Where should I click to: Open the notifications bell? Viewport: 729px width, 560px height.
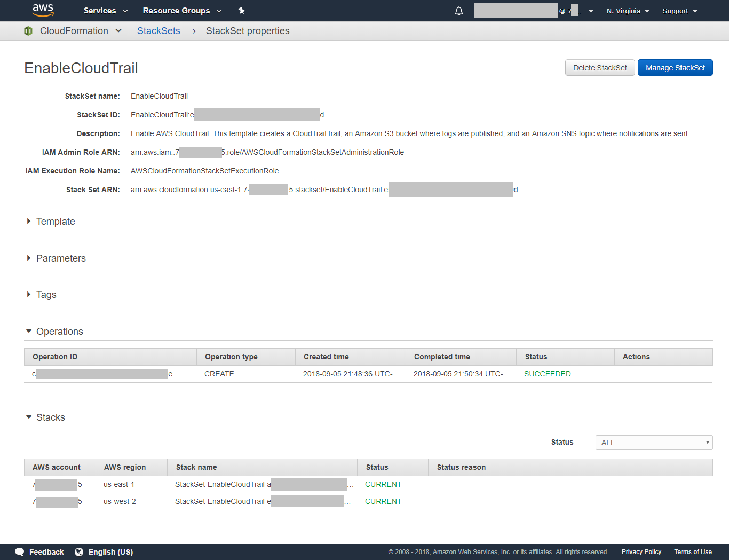[459, 11]
